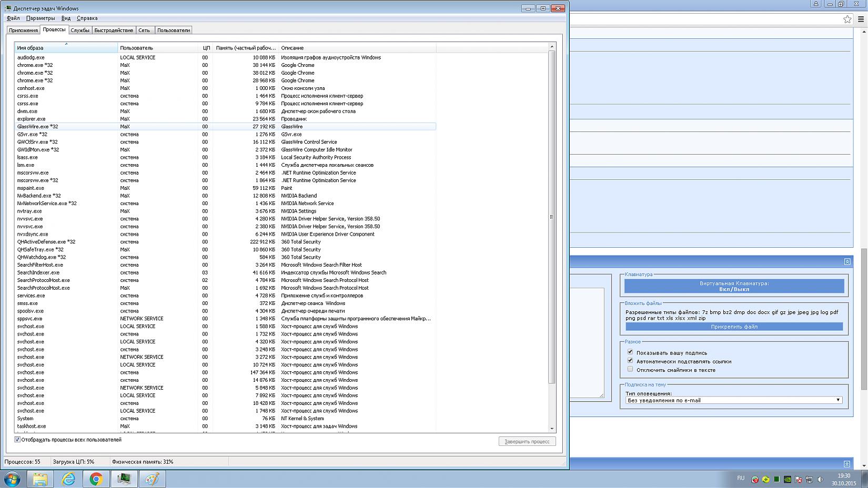Open the Параметры menu
The height and width of the screenshot is (488, 868).
pyautogui.click(x=40, y=18)
